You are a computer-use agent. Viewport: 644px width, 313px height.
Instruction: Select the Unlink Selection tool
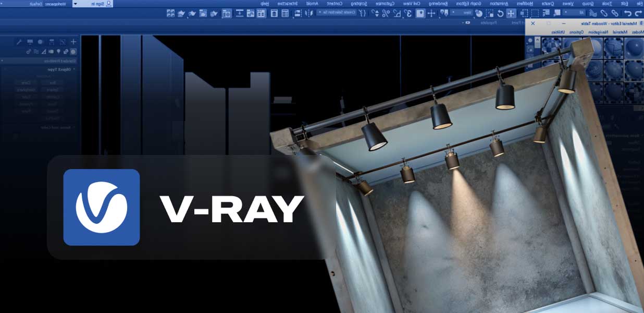604,13
